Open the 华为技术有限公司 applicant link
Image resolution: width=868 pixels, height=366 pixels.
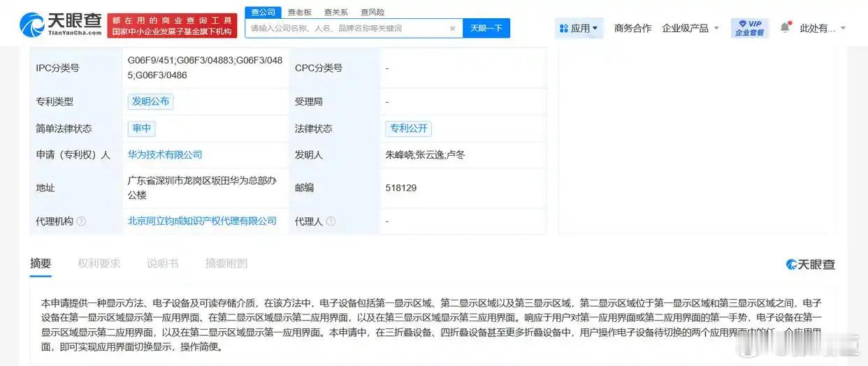(x=165, y=154)
